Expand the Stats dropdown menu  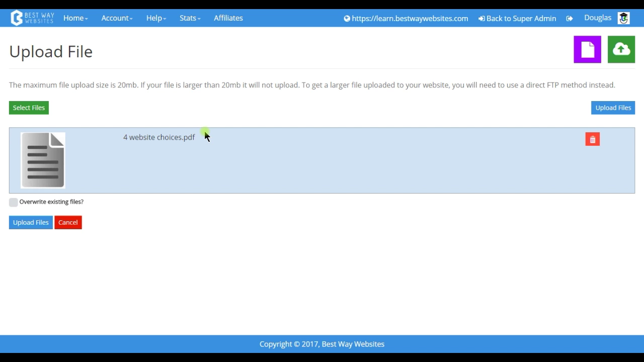click(190, 18)
